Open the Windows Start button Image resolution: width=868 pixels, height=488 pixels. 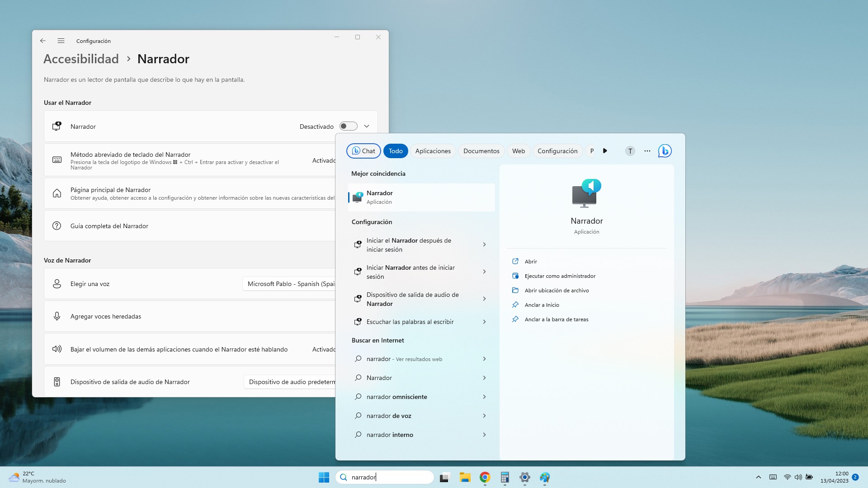[324, 477]
